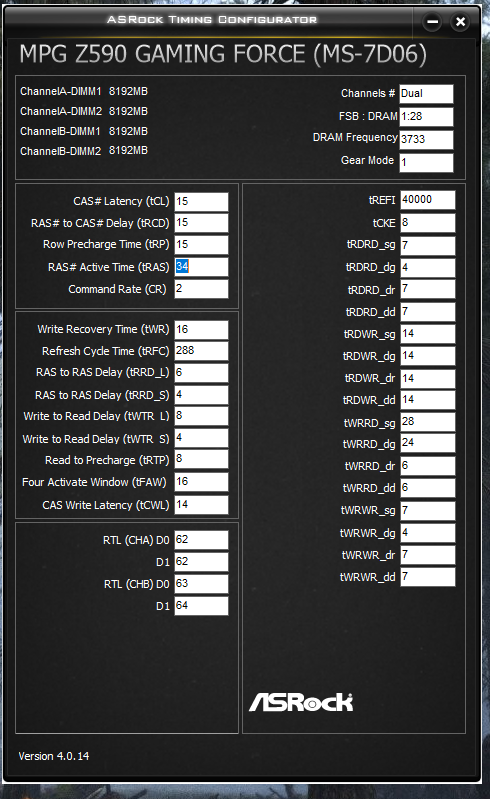Click the tRRD_S value field
The width and height of the screenshot is (490, 799).
[201, 395]
